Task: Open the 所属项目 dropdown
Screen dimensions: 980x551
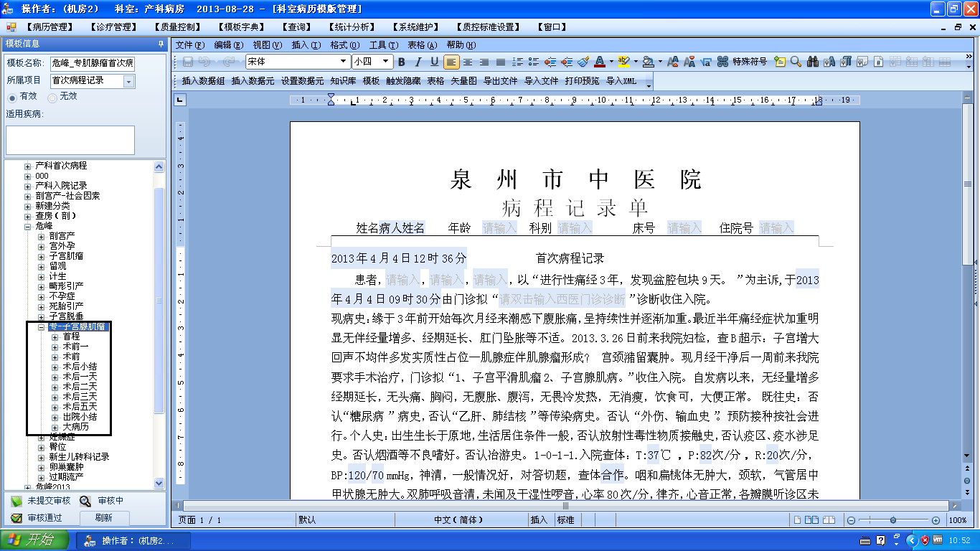Action: tap(129, 81)
